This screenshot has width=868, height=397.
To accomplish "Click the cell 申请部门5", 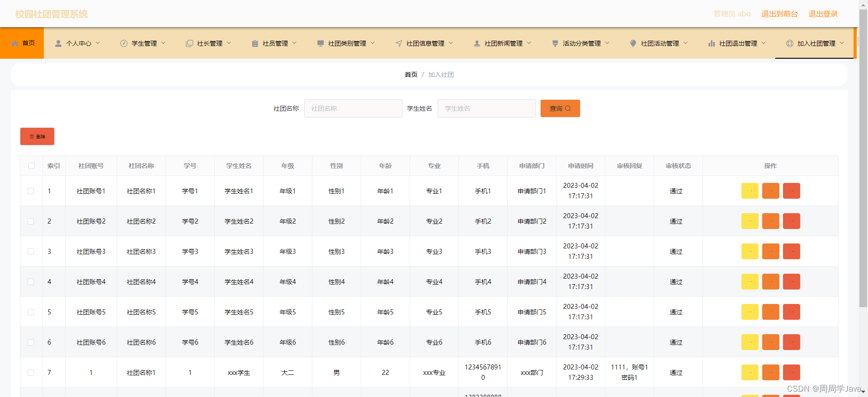I will pos(532,312).
